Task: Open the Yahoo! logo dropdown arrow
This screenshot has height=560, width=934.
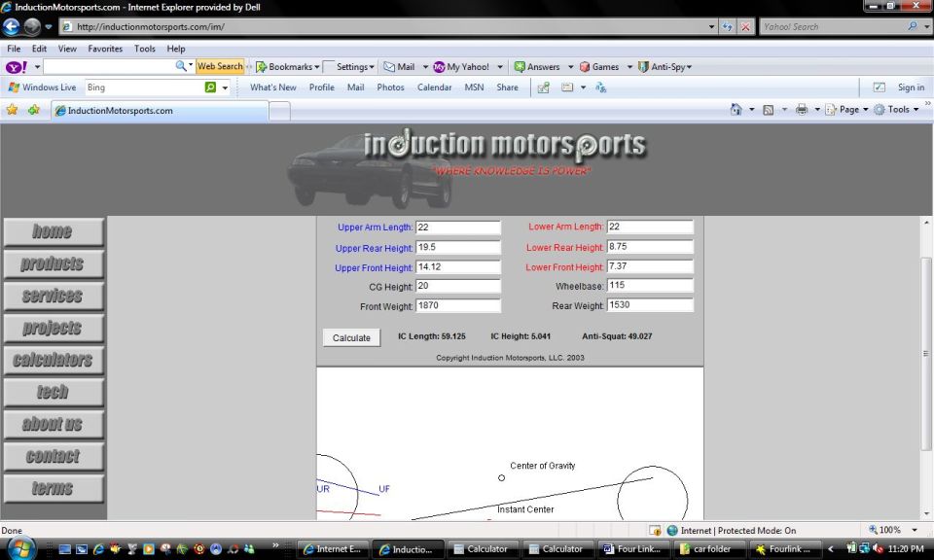Action: click(x=37, y=67)
